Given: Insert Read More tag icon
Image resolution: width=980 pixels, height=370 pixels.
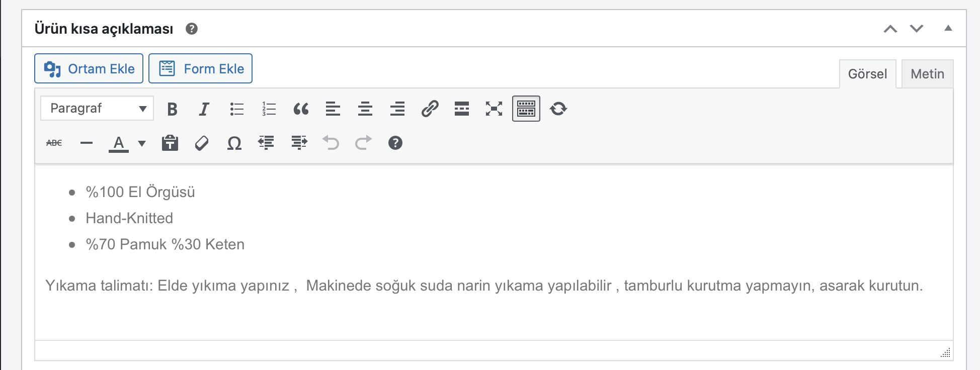Looking at the screenshot, I should (462, 109).
